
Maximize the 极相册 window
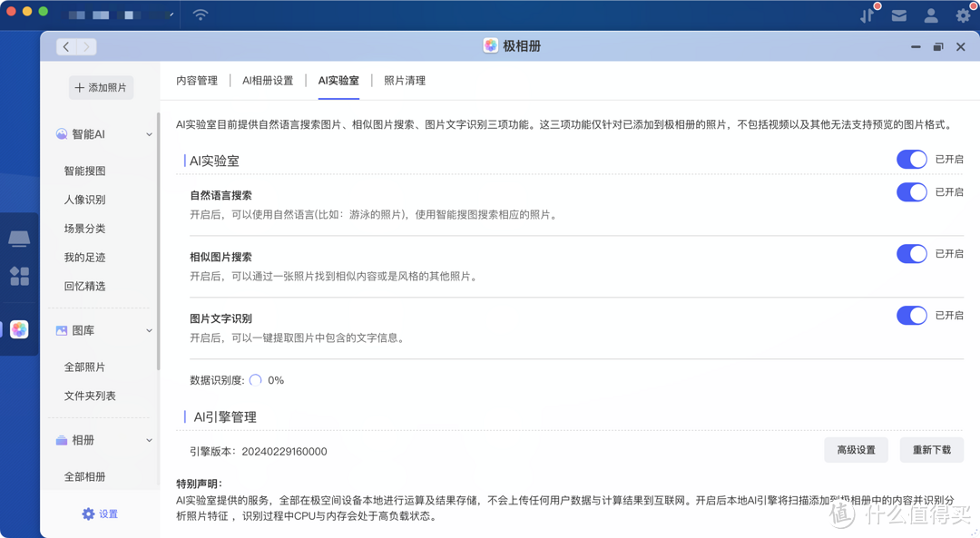(938, 47)
